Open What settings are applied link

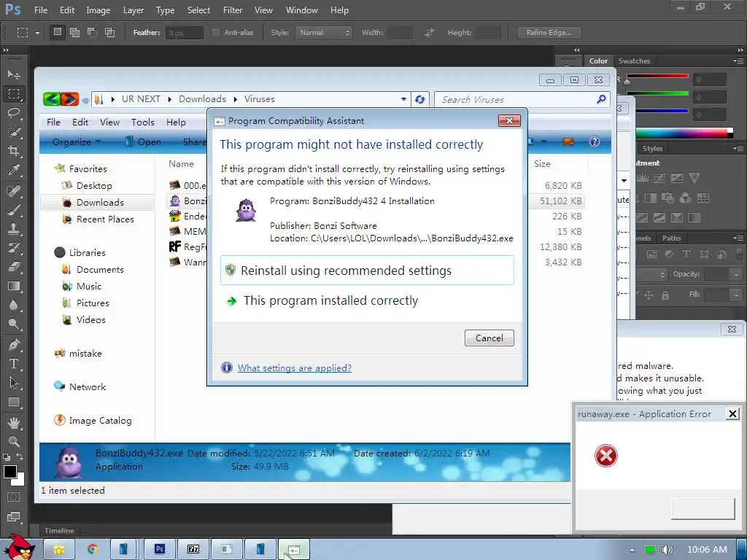(295, 368)
